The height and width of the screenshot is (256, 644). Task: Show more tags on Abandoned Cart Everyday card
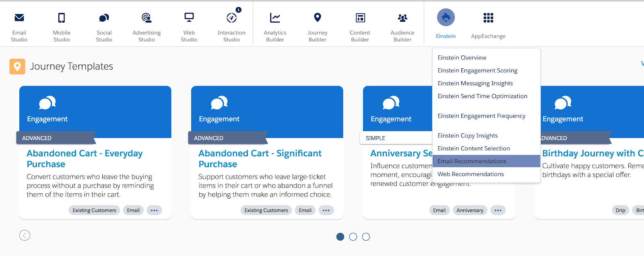tap(154, 210)
